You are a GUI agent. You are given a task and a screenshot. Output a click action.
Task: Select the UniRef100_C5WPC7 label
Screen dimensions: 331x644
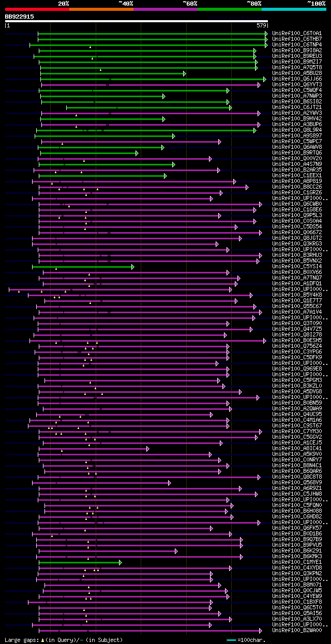[297, 141]
